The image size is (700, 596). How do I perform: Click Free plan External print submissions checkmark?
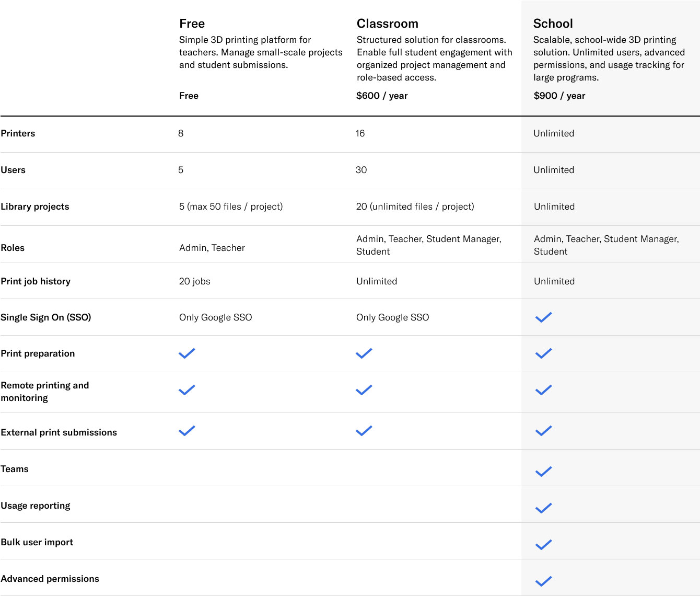click(x=186, y=431)
